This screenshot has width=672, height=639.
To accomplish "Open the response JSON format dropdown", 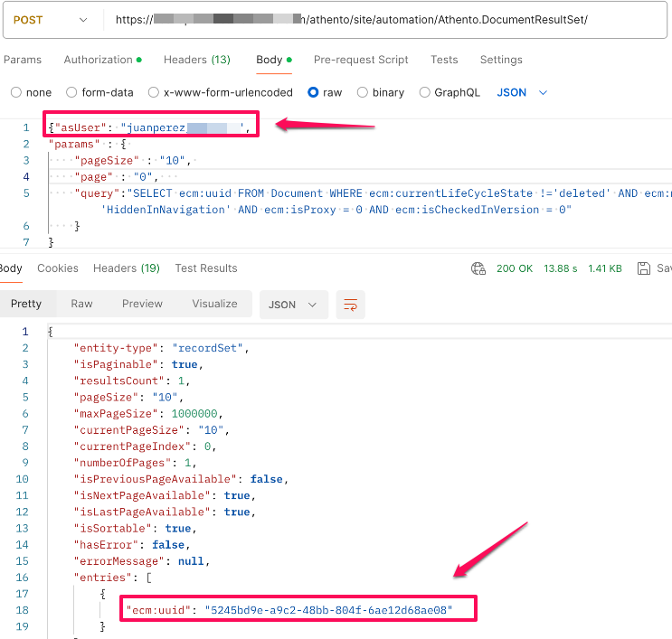I will click(294, 305).
